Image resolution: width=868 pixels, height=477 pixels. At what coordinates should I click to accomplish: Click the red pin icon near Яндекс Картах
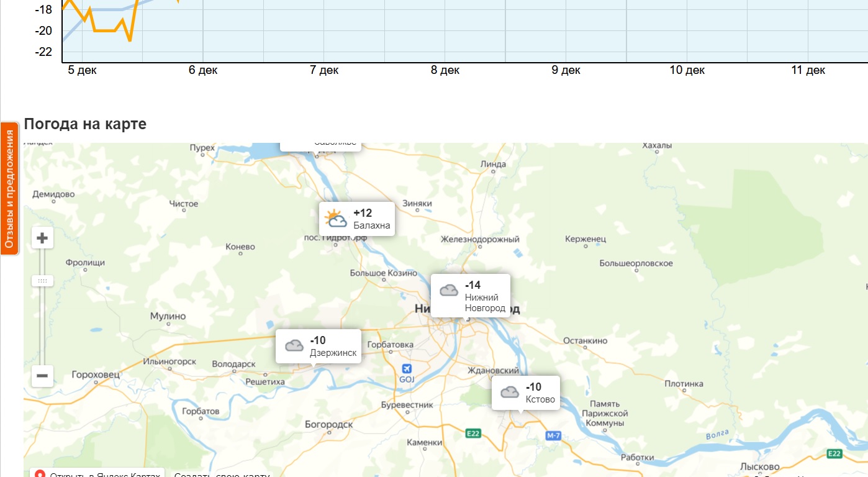coord(40,475)
